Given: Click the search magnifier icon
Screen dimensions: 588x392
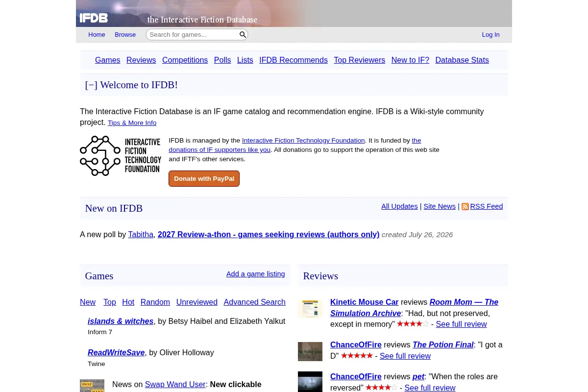Looking at the screenshot, I should click(243, 35).
